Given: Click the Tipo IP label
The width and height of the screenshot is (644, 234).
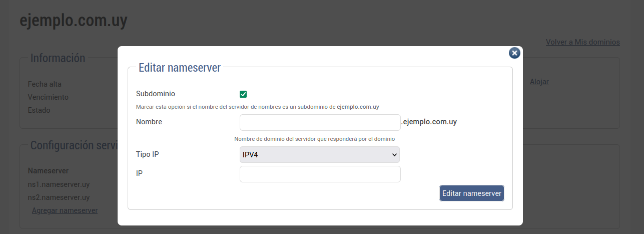Looking at the screenshot, I should [x=148, y=154].
